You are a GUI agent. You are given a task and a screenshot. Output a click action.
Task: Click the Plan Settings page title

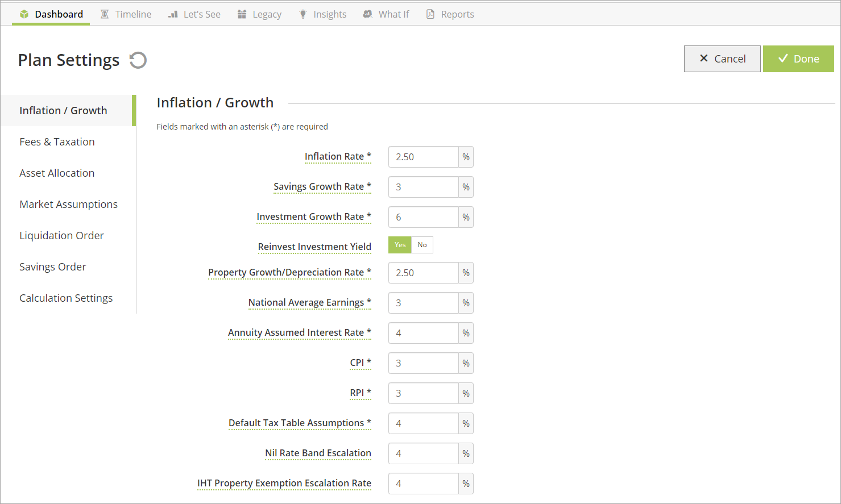[69, 60]
